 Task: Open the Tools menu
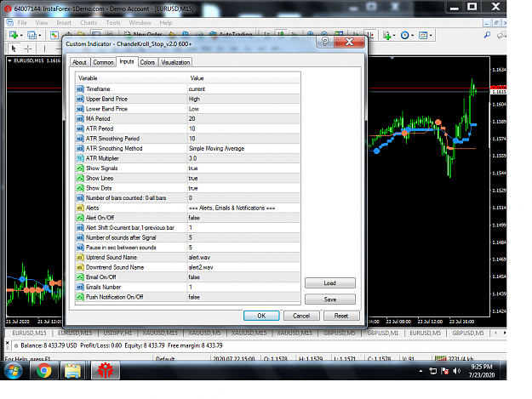coord(113,23)
